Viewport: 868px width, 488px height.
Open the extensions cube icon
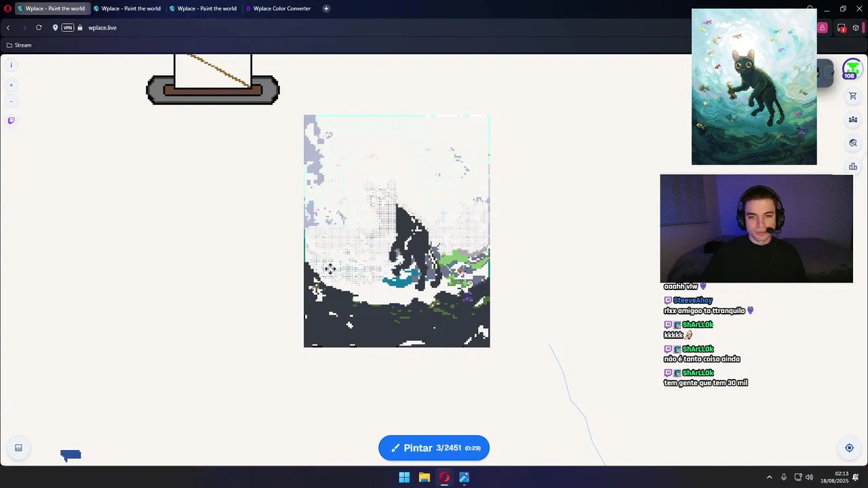(x=856, y=28)
